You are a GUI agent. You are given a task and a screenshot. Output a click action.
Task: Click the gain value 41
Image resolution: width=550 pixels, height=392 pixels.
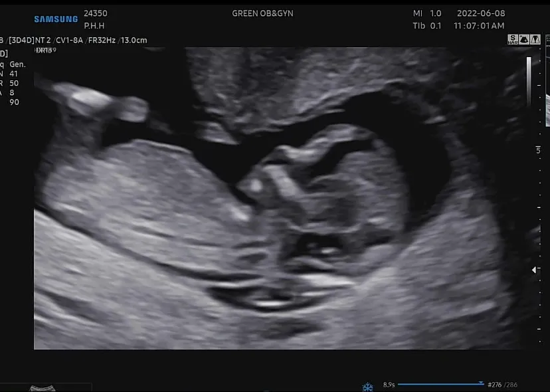(14, 74)
